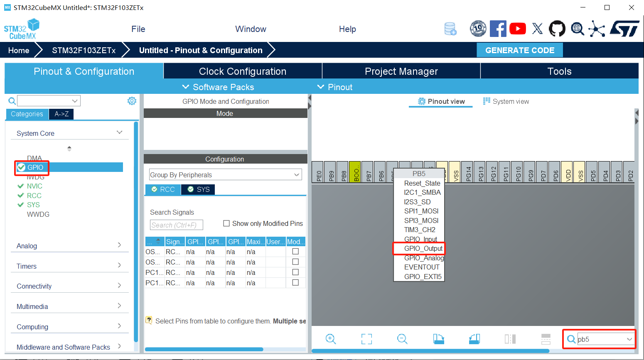Click the STM32CubeMX logo
This screenshot has width=644, height=360.
coord(22,29)
